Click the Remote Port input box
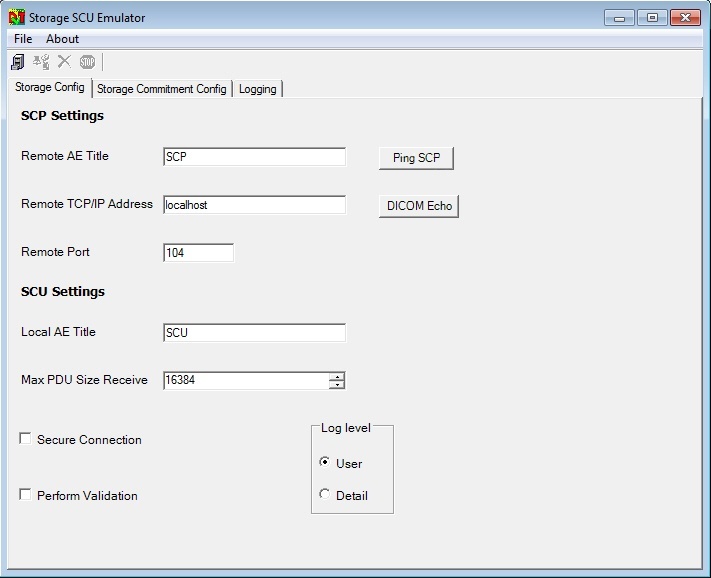This screenshot has width=711, height=578. coord(198,253)
